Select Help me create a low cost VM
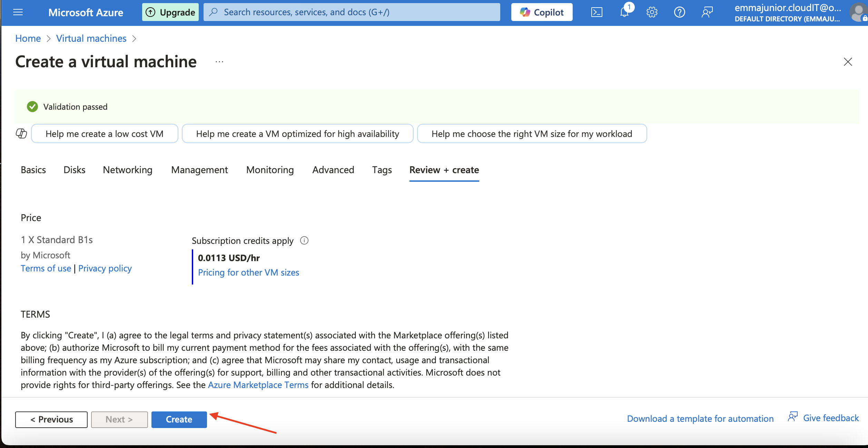Screen dimensions: 868x448 click(105, 133)
